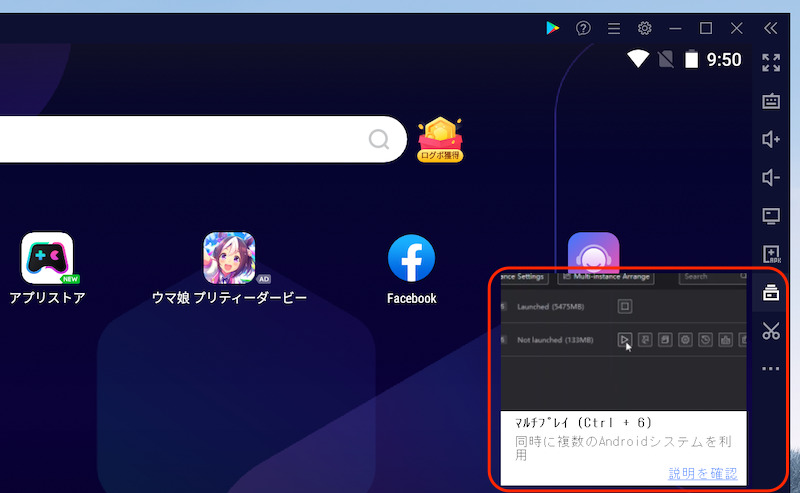Click the 説明を確認 link
The width and height of the screenshot is (800, 493).
pos(702,473)
